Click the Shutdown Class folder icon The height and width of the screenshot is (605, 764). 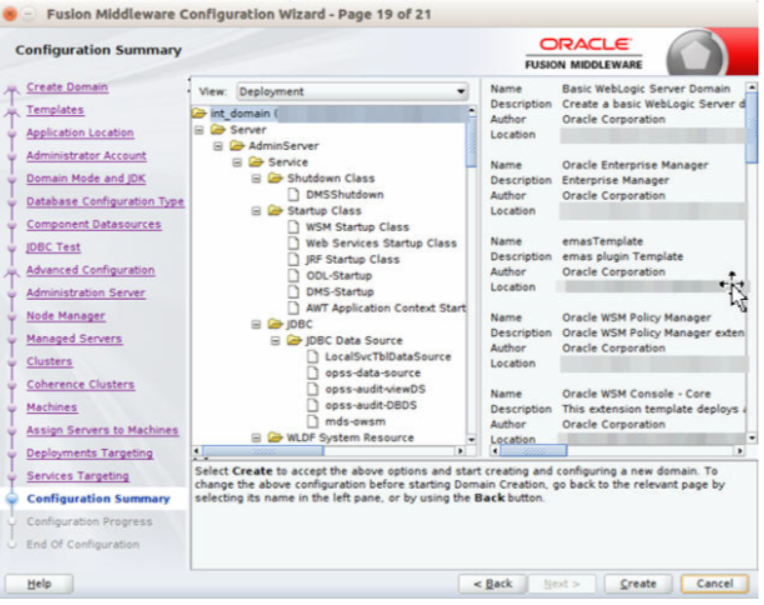click(275, 178)
